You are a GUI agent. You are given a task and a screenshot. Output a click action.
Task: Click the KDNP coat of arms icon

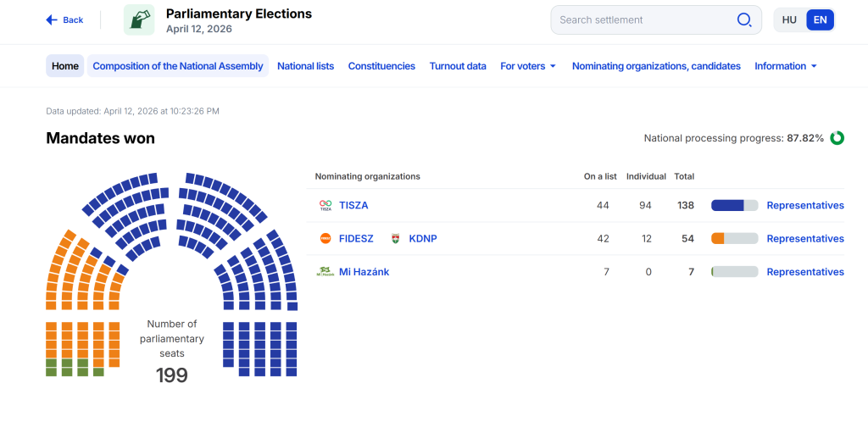point(395,238)
